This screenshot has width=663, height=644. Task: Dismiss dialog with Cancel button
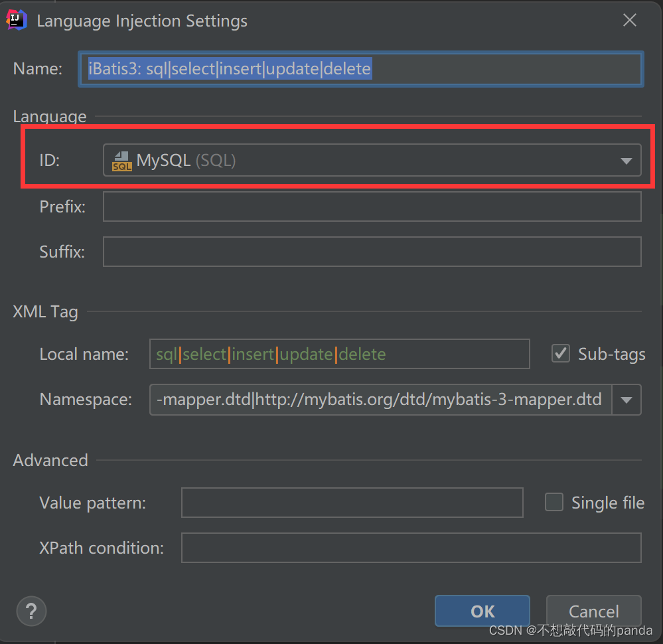pos(594,611)
